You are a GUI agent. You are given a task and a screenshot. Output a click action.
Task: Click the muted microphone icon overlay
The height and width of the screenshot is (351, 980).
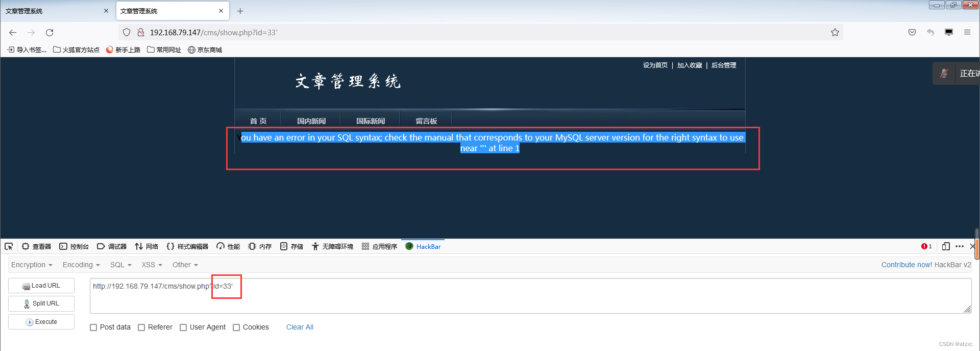(x=944, y=74)
